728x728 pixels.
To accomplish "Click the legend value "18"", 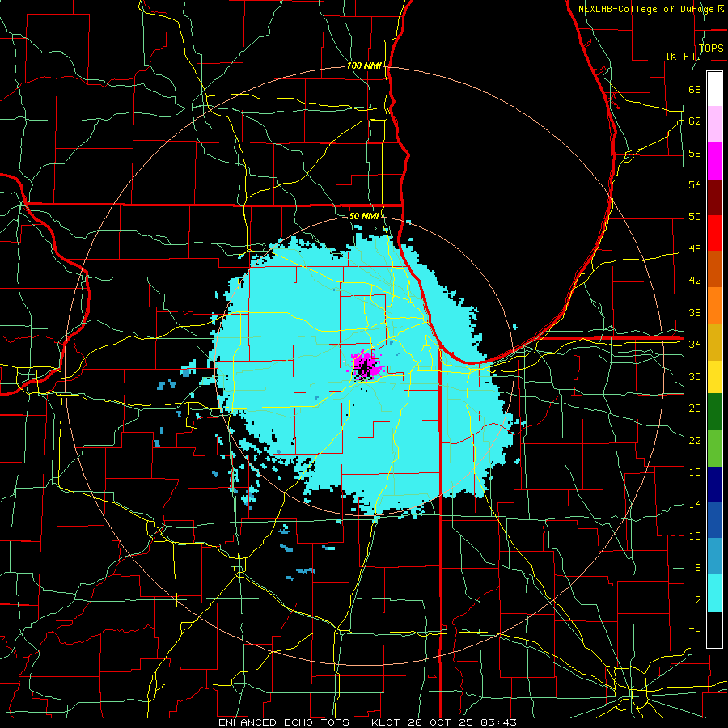I will point(695,472).
